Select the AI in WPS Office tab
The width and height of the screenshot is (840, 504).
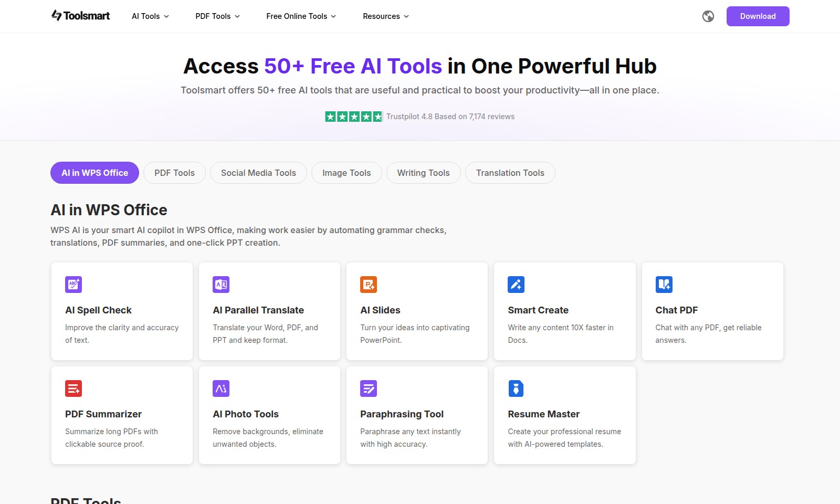pyautogui.click(x=94, y=173)
